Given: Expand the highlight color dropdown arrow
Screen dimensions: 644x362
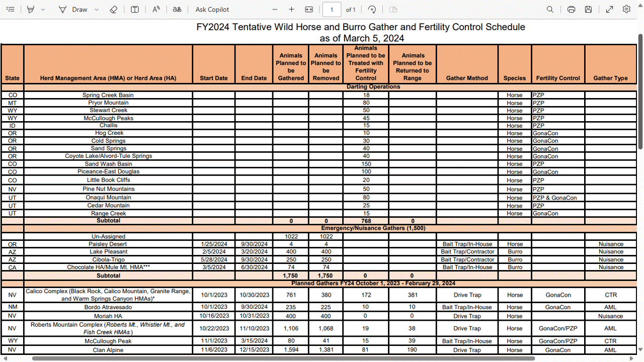Looking at the screenshot, I should point(43,10).
